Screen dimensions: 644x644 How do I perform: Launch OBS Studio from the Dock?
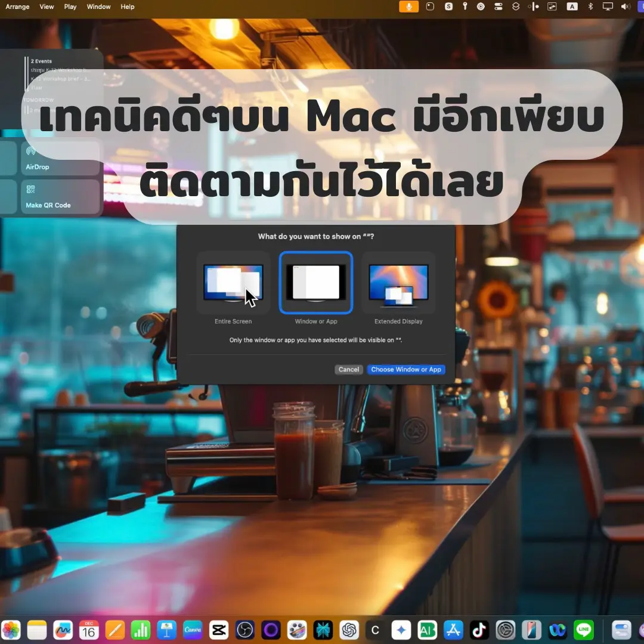pyautogui.click(x=244, y=630)
